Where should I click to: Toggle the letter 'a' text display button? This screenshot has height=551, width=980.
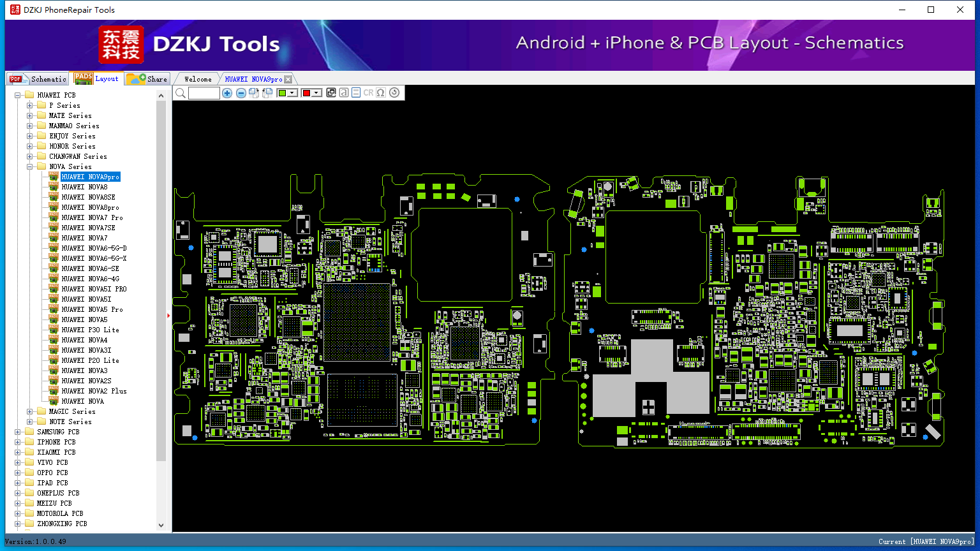344,93
